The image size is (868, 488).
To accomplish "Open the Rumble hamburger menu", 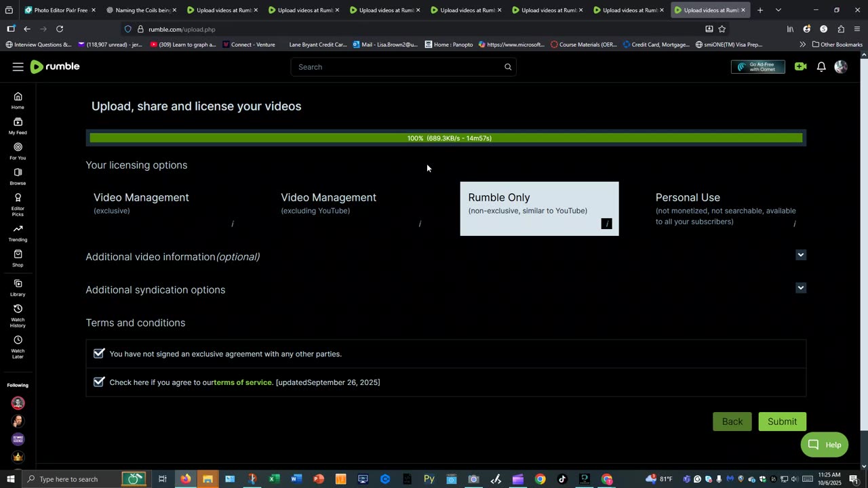I will [18, 66].
